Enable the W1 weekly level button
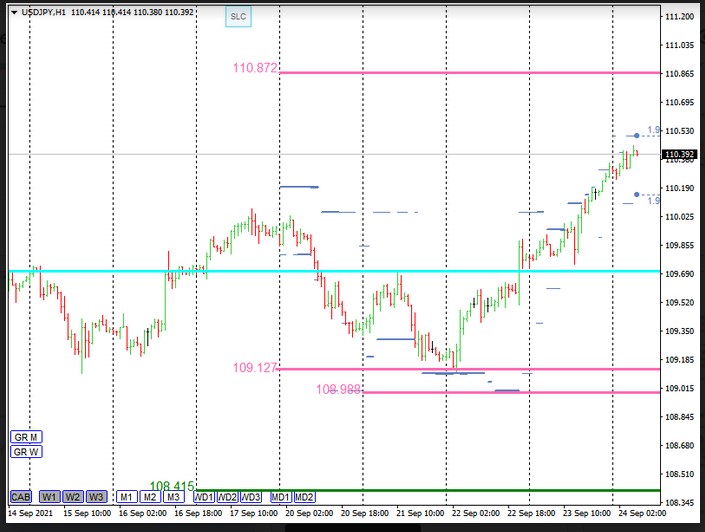The height and width of the screenshot is (532, 705). (49, 497)
